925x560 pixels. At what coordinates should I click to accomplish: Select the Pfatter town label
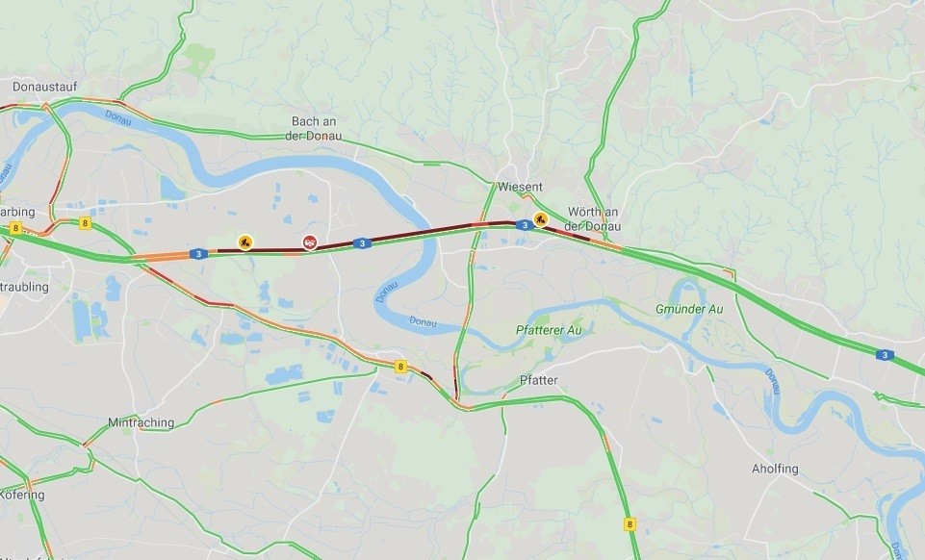pyautogui.click(x=539, y=380)
